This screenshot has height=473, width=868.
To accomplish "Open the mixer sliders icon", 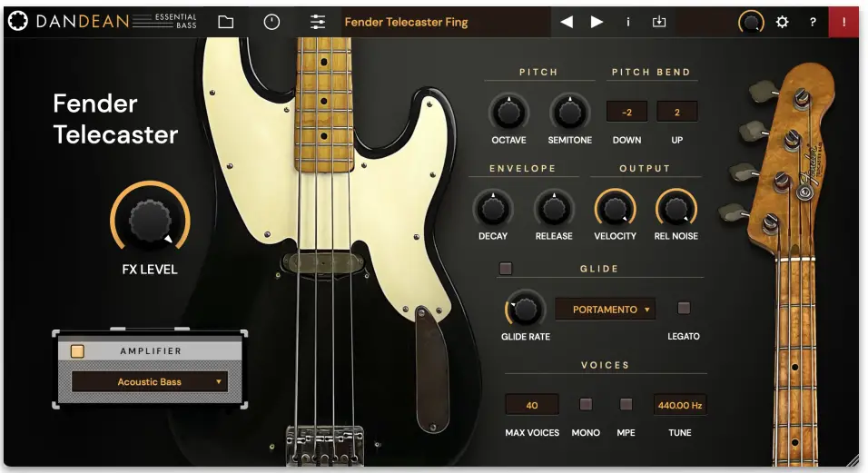I will coord(318,22).
